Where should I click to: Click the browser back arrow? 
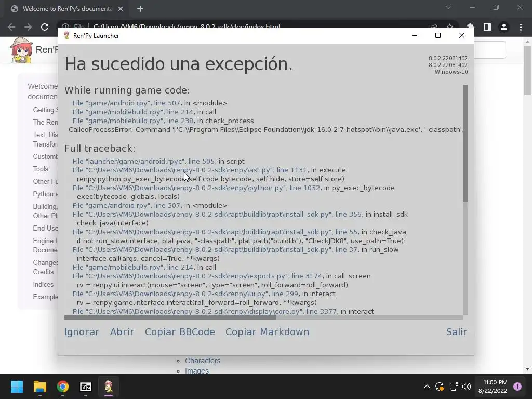(x=11, y=27)
